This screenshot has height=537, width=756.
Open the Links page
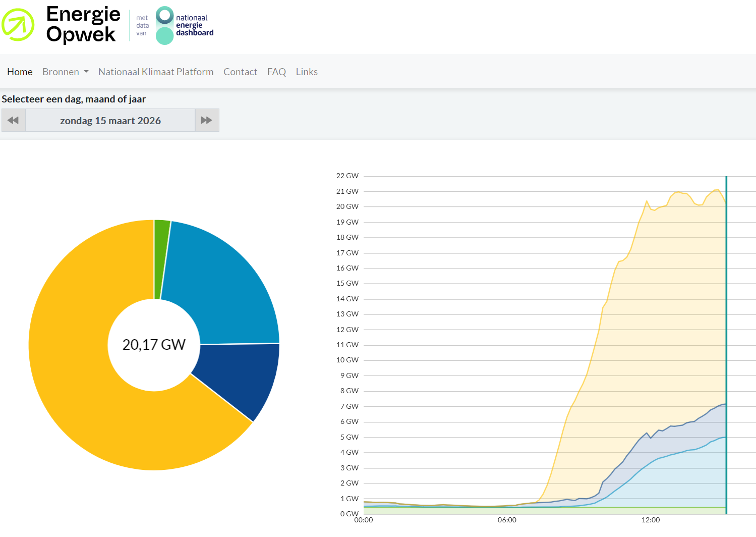[x=307, y=72]
